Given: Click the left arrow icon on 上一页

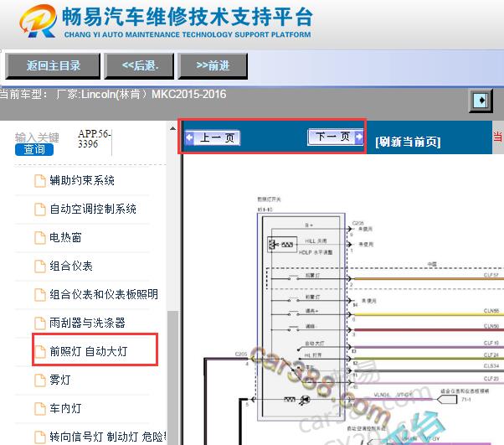Looking at the screenshot, I should tap(190, 138).
